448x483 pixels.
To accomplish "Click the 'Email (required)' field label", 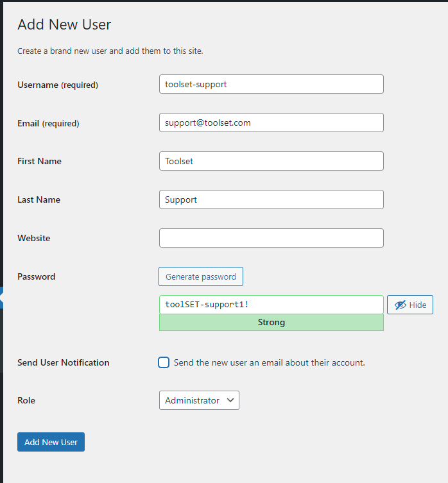I will coord(48,123).
